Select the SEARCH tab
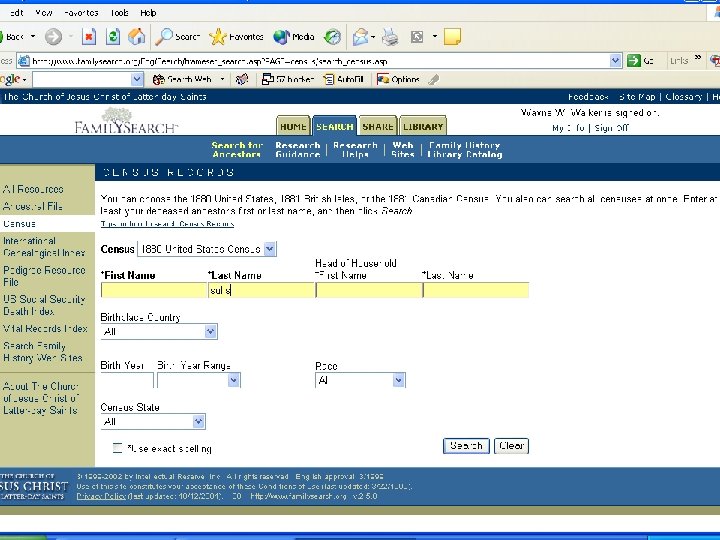Image resolution: width=720 pixels, height=540 pixels. [x=335, y=126]
